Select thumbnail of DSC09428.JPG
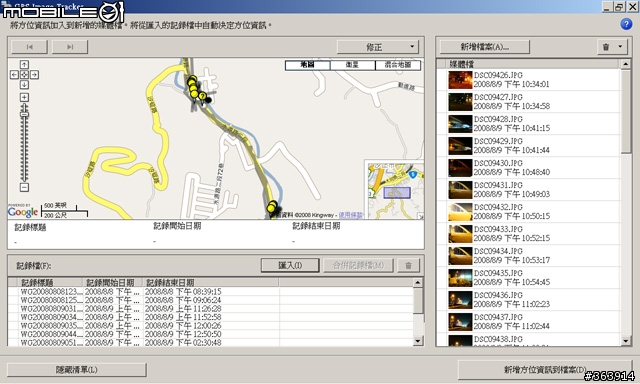Viewport: 640px width, 384px height. coord(460,124)
